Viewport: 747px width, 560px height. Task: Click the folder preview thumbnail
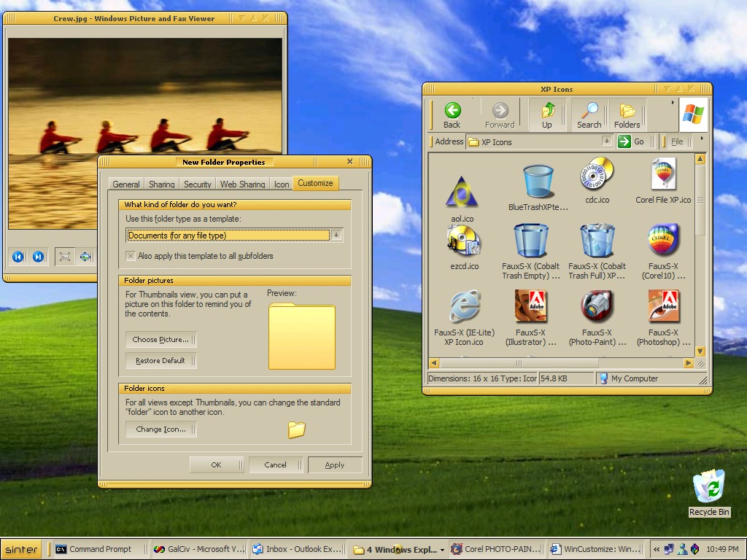coord(302,336)
